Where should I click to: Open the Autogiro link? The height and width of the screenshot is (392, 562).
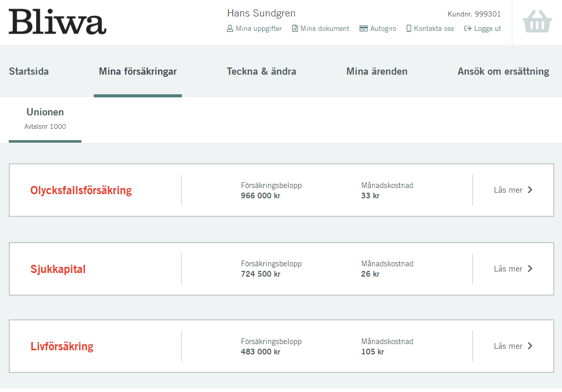tap(383, 29)
